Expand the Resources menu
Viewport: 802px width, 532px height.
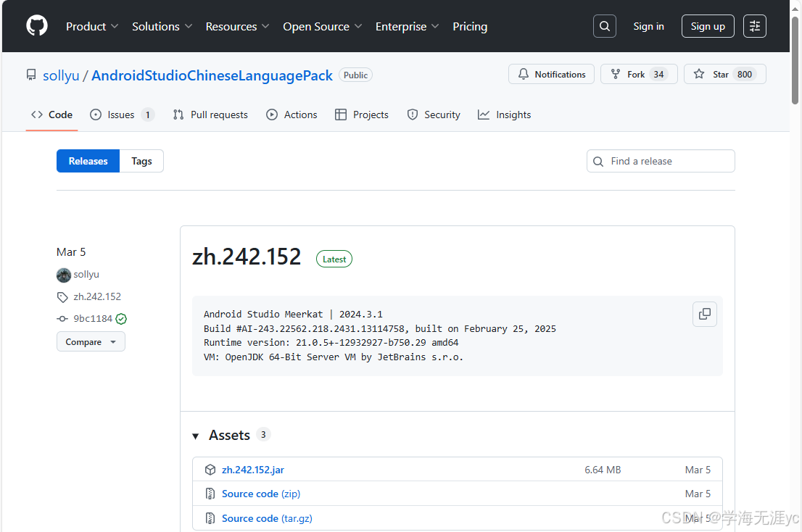coord(237,27)
